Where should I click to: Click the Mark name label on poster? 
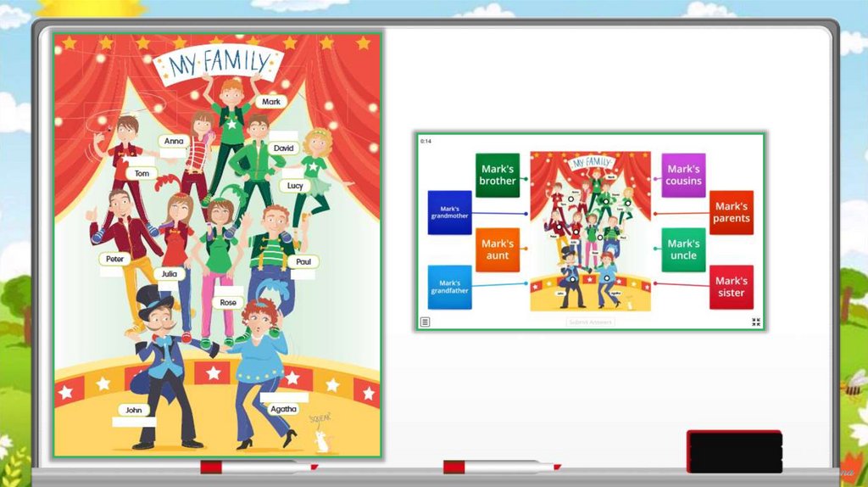coord(270,102)
